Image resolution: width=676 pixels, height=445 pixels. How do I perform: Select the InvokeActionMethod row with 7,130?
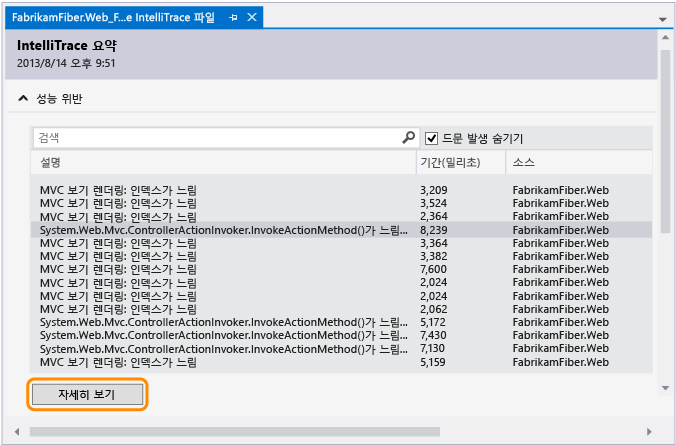(341, 348)
